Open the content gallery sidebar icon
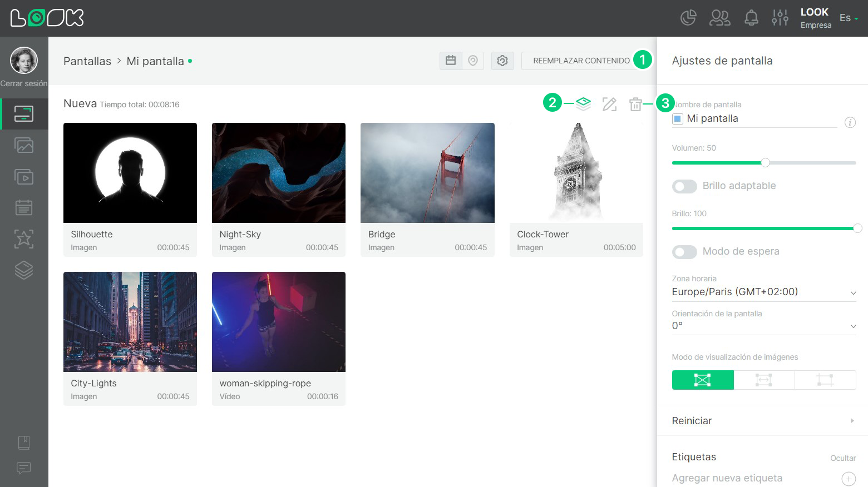Screen dimensions: 868x487 pos(24,146)
